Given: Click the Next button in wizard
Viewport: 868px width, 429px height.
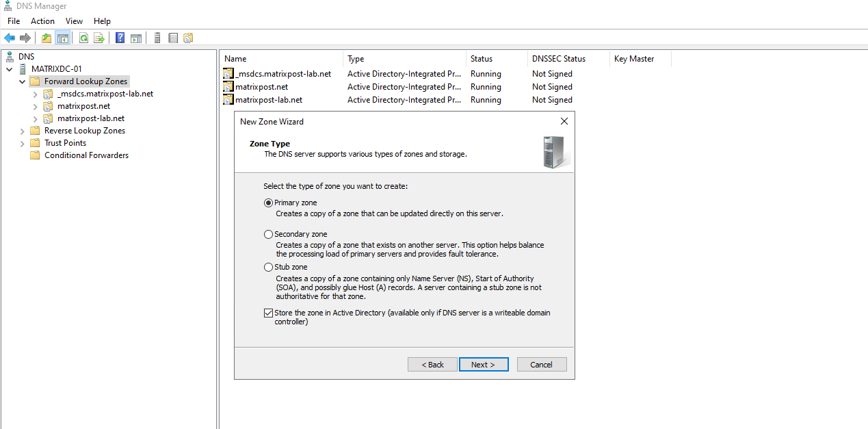Looking at the screenshot, I should 484,365.
